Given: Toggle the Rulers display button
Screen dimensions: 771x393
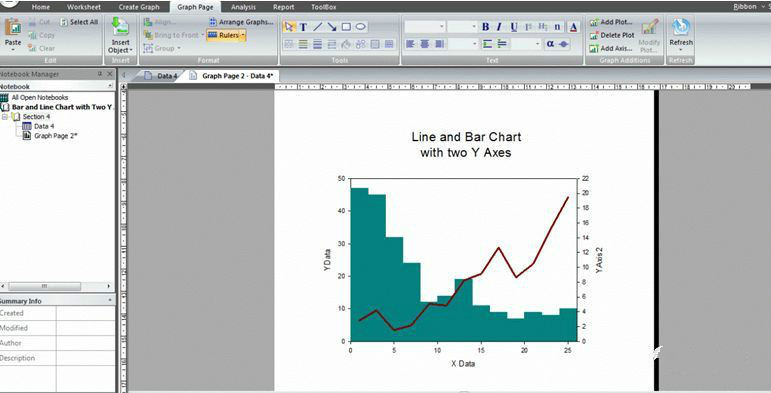Looking at the screenshot, I should tap(226, 35).
